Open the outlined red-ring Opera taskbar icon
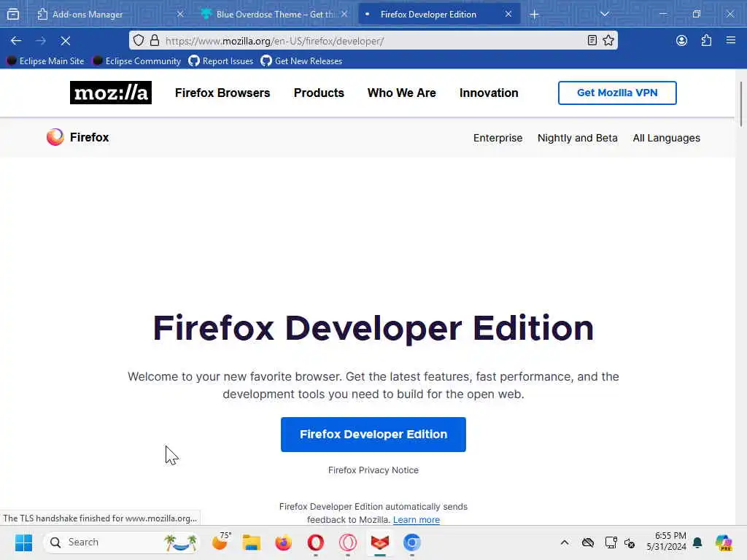 tap(348, 542)
